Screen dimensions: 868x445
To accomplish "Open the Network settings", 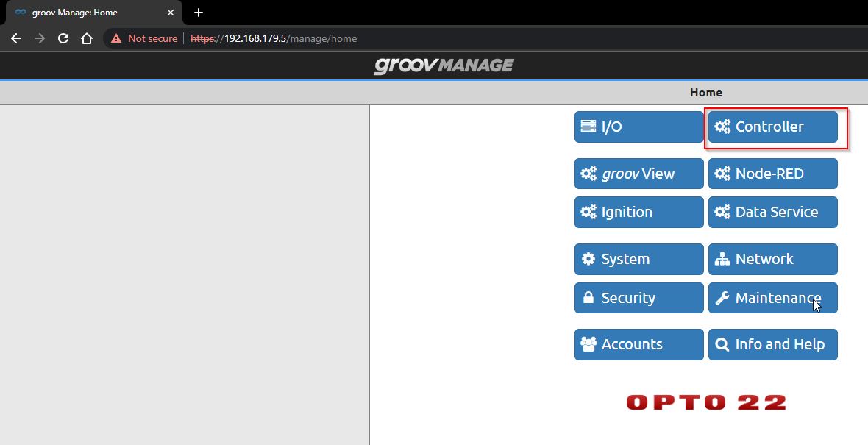I will pos(773,259).
